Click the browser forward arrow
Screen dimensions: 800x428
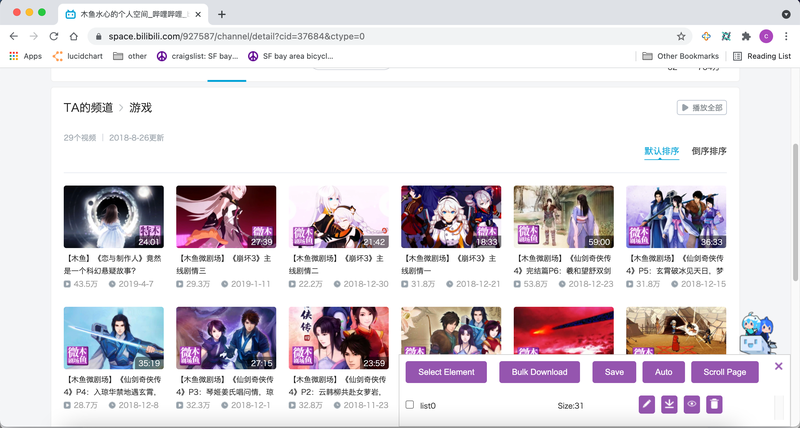click(x=34, y=36)
